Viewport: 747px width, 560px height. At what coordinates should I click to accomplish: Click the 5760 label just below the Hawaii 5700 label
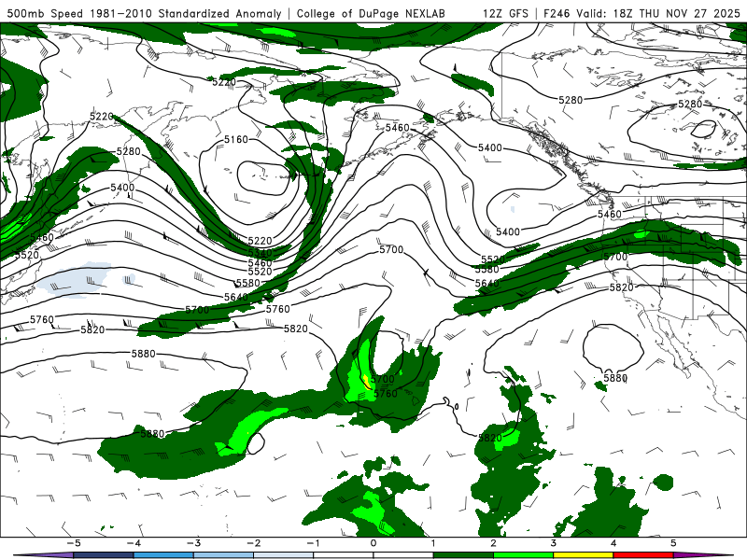386,393
